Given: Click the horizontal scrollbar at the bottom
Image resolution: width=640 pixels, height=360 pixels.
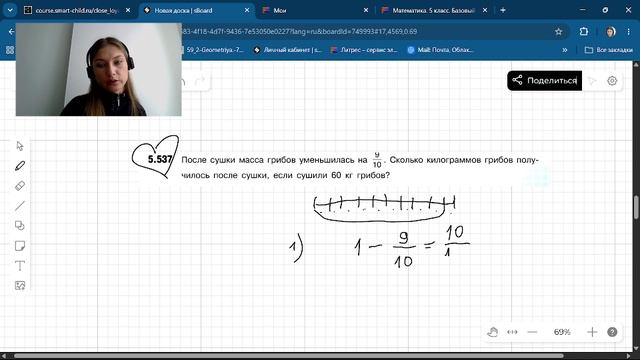Looking at the screenshot, I should (288, 356).
